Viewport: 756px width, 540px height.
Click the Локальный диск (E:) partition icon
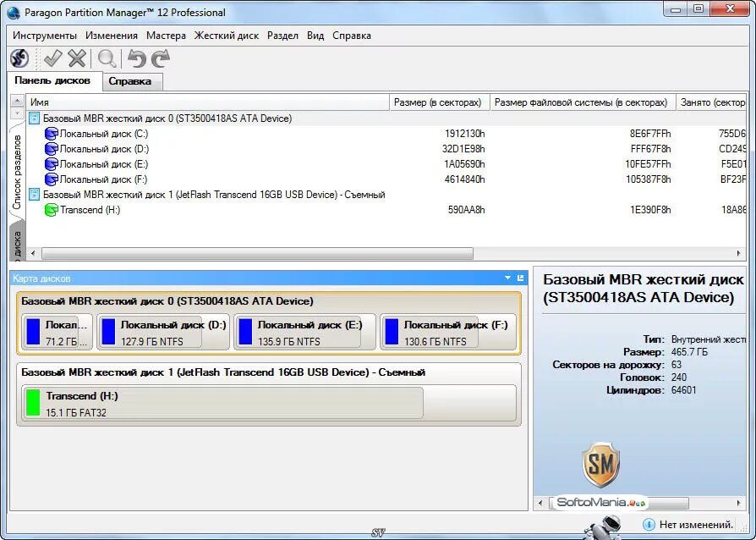coord(51,164)
